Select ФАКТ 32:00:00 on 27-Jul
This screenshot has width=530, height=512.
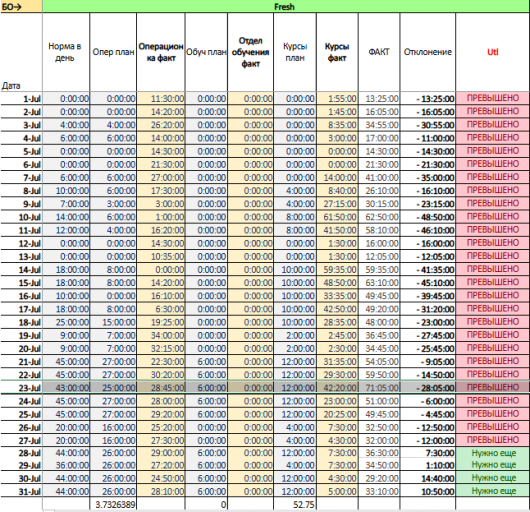(379, 441)
